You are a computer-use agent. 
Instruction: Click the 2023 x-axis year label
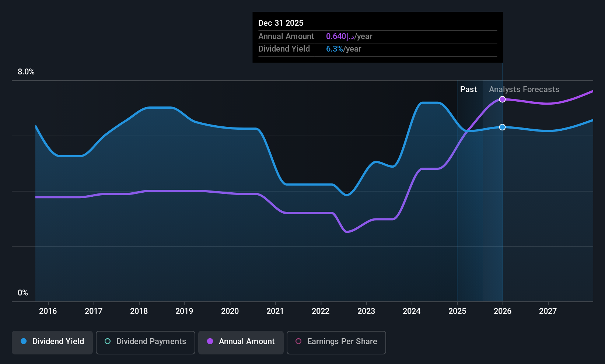pos(366,311)
